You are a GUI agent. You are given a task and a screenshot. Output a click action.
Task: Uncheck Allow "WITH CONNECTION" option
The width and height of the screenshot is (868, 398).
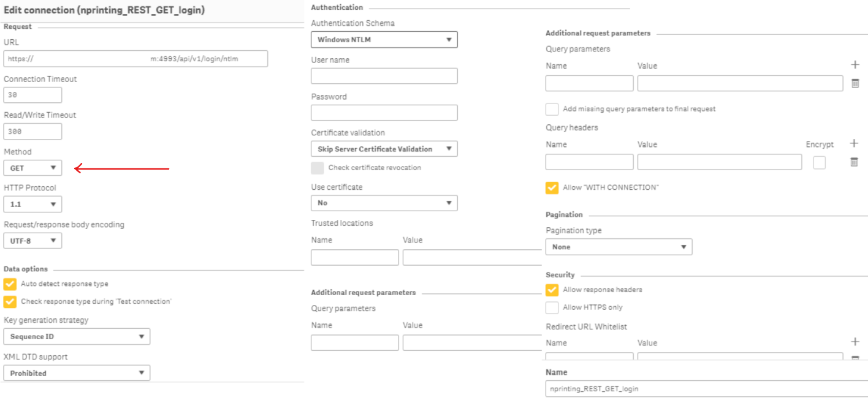pos(552,187)
